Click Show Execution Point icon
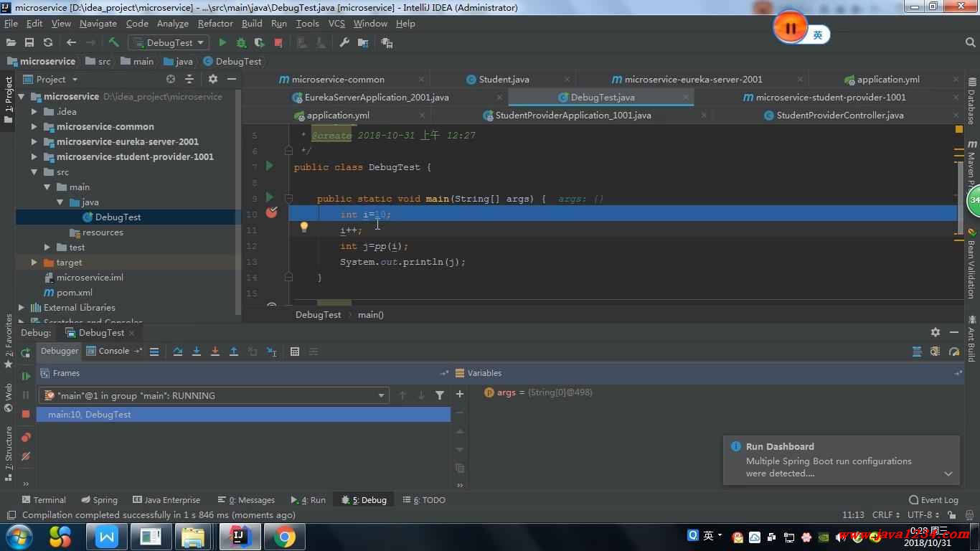This screenshot has width=980, height=551. 154,352
